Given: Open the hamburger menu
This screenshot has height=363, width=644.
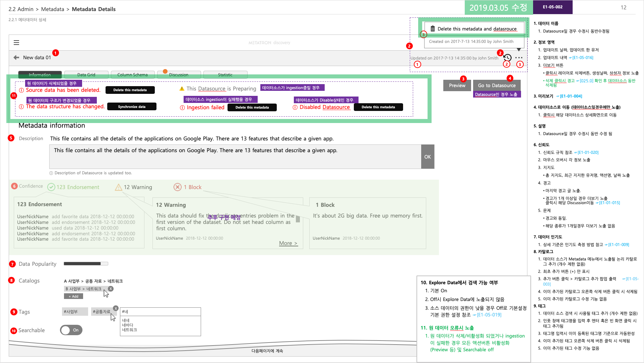Looking at the screenshot, I should click(16, 43).
